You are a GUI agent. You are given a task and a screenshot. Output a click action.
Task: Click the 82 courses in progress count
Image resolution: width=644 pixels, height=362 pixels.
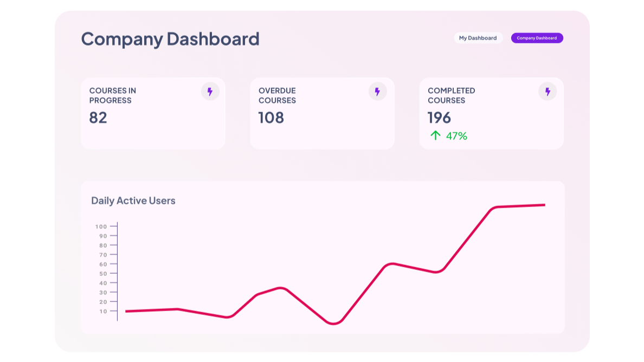[98, 118]
